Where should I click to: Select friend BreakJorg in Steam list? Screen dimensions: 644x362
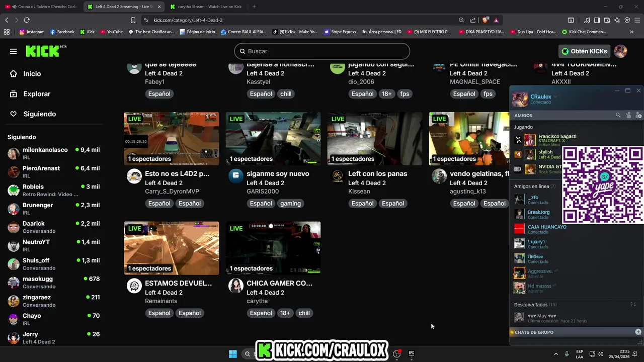click(538, 214)
